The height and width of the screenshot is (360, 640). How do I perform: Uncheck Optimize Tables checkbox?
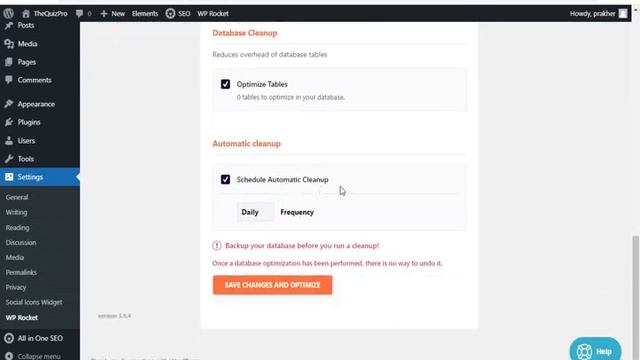coord(225,84)
